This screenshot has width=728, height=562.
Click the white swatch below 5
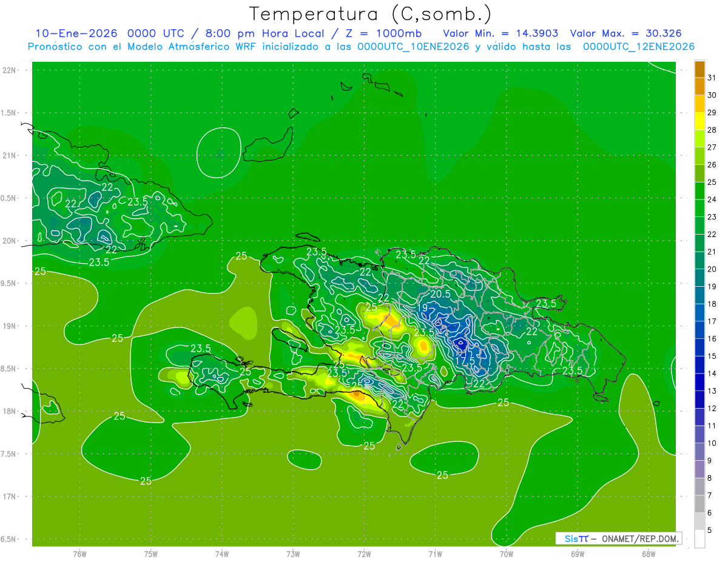[699, 539]
